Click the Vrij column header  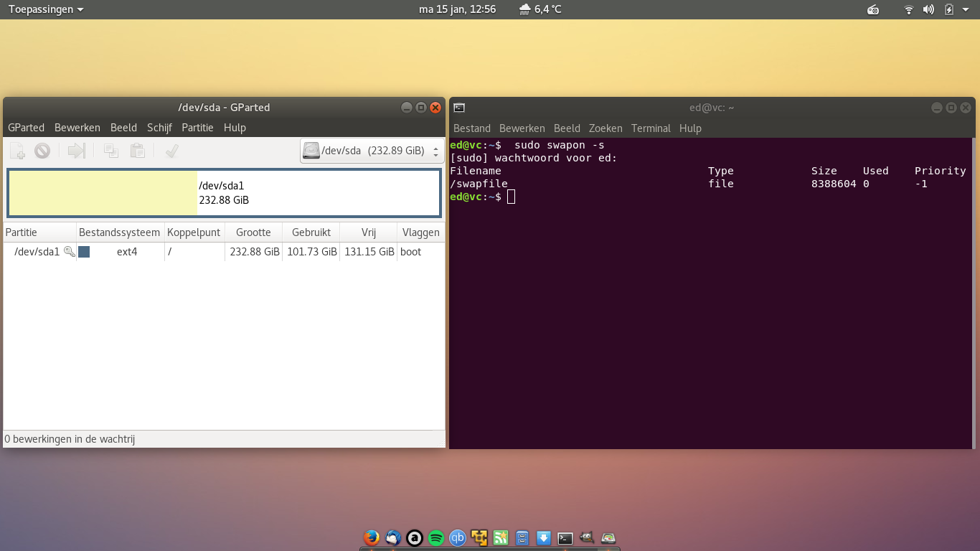coord(368,232)
